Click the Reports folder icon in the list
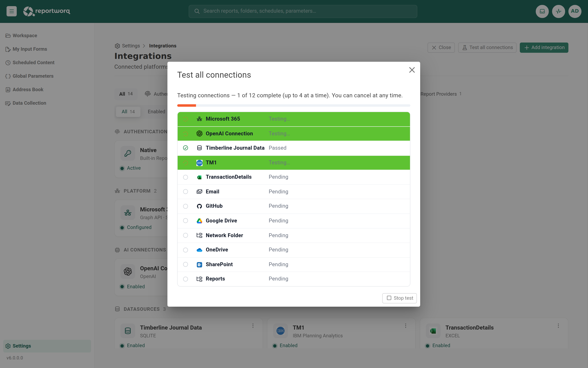The height and width of the screenshot is (368, 588). tap(199, 279)
